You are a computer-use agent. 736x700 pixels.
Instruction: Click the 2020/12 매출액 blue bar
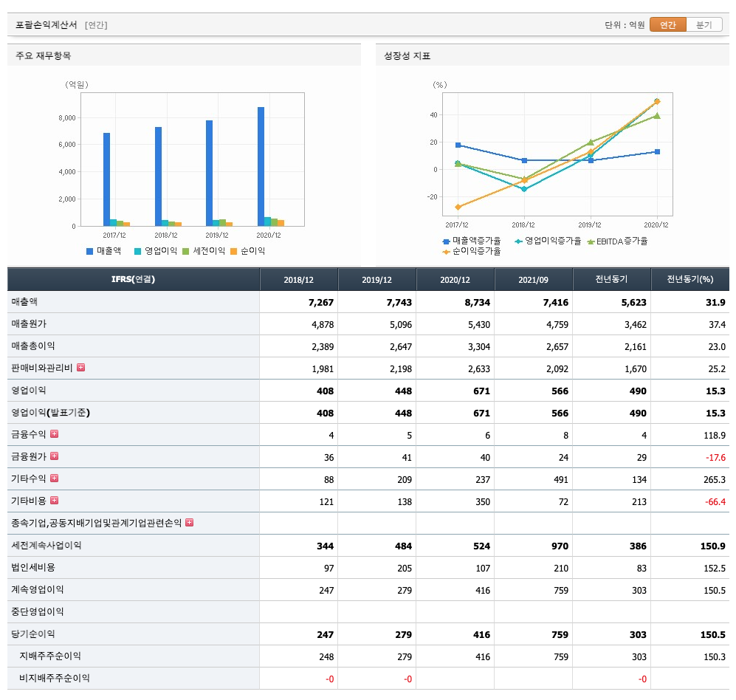tap(261, 167)
